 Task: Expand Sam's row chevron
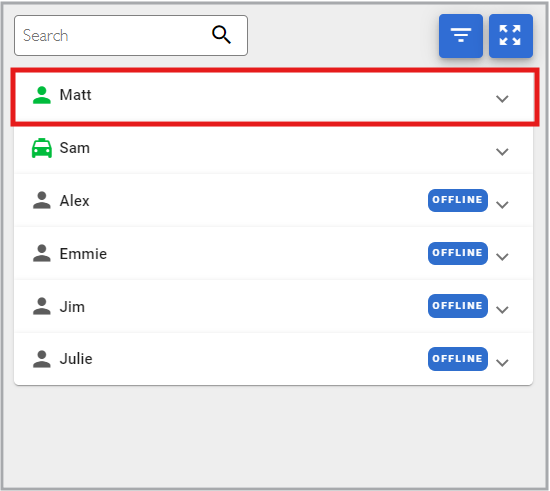tap(502, 152)
